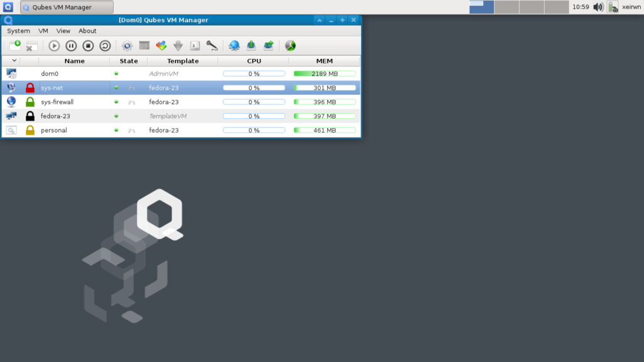Select the fedora-23 TemplateVM name
Image resolution: width=644 pixels, height=362 pixels.
point(55,116)
